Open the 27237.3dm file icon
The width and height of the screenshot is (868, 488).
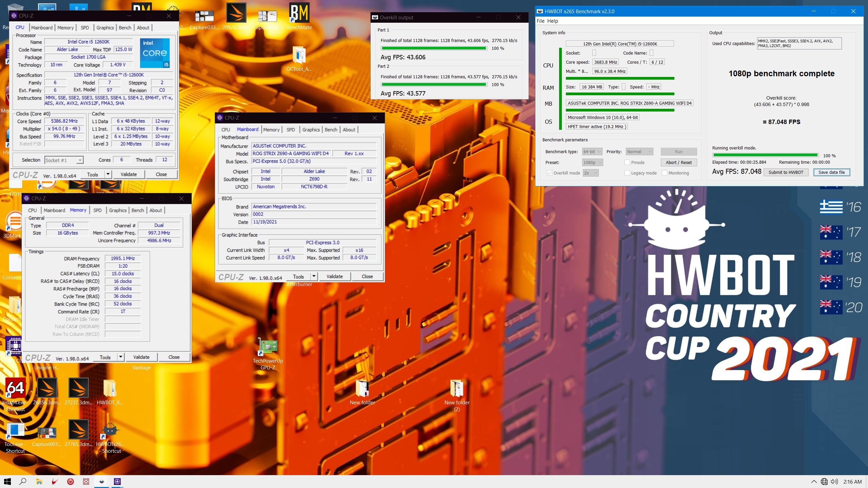click(x=78, y=391)
